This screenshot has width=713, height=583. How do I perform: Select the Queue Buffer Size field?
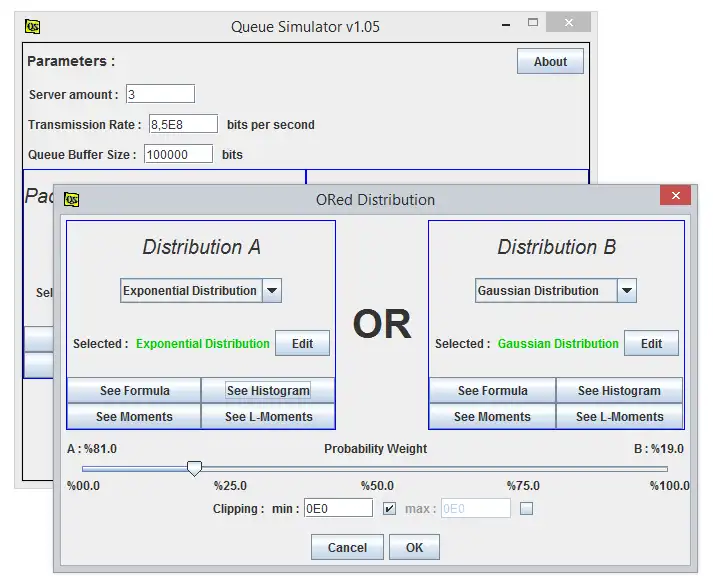pyautogui.click(x=178, y=154)
